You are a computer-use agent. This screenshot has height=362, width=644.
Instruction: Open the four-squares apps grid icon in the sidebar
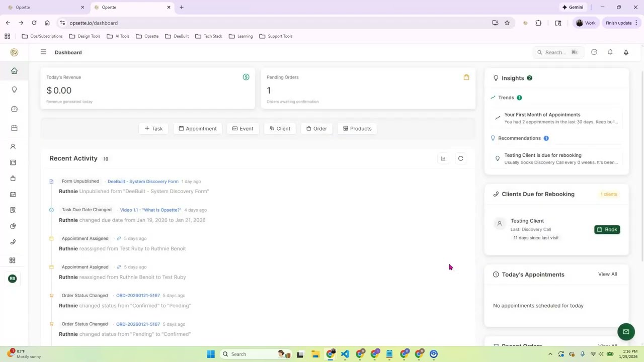coord(13,260)
